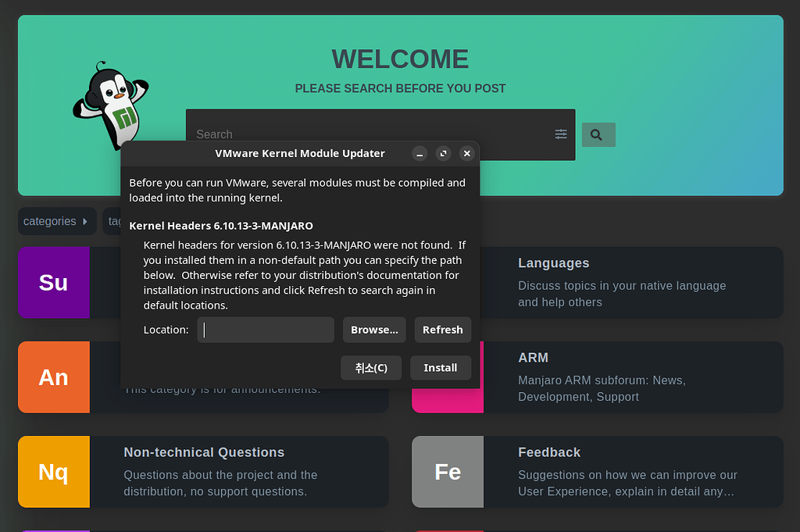
Task: Go to the ARM subforum link
Action: pos(533,358)
